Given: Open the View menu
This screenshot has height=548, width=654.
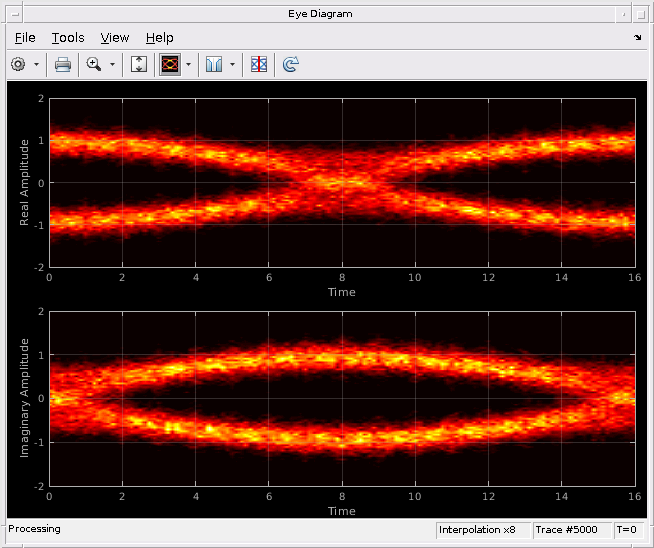Looking at the screenshot, I should click(x=115, y=38).
